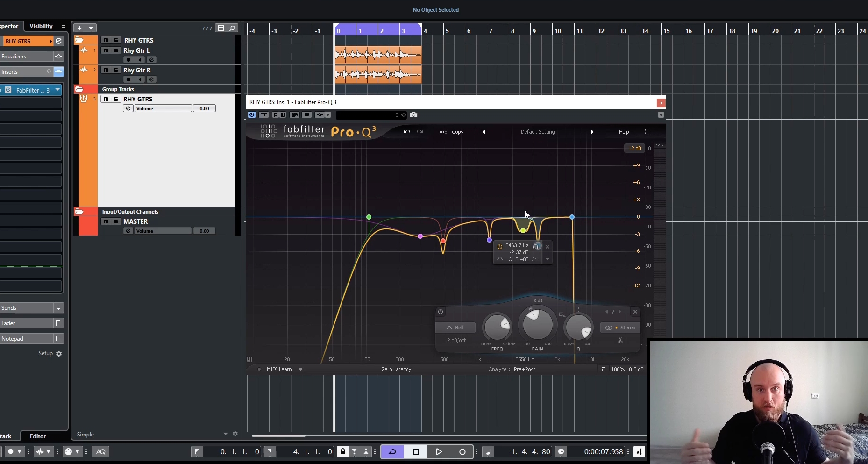The height and width of the screenshot is (464, 868).
Task: Open the Fader inspector section
Action: 31,323
